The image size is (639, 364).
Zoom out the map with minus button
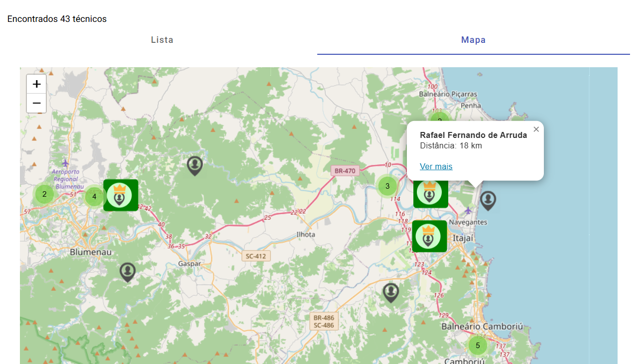[36, 103]
